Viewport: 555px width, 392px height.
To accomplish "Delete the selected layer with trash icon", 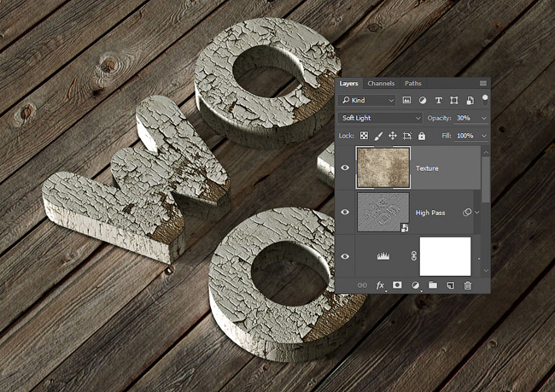I will point(468,285).
